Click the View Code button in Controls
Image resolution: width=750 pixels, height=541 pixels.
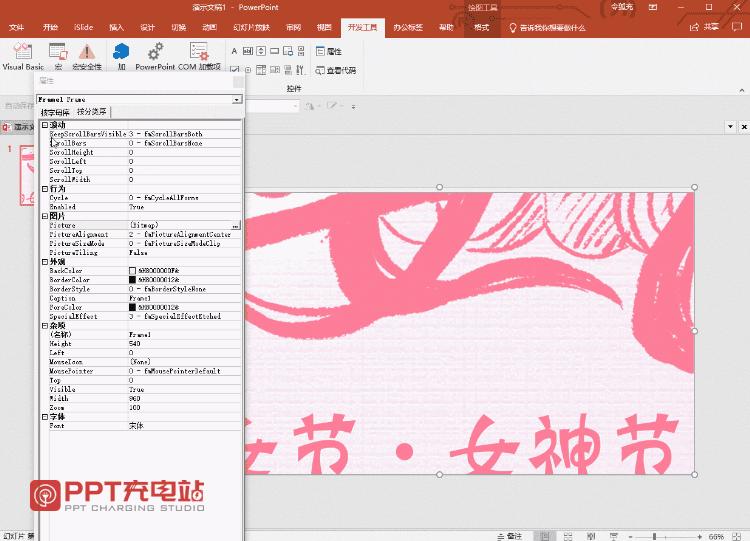point(335,70)
